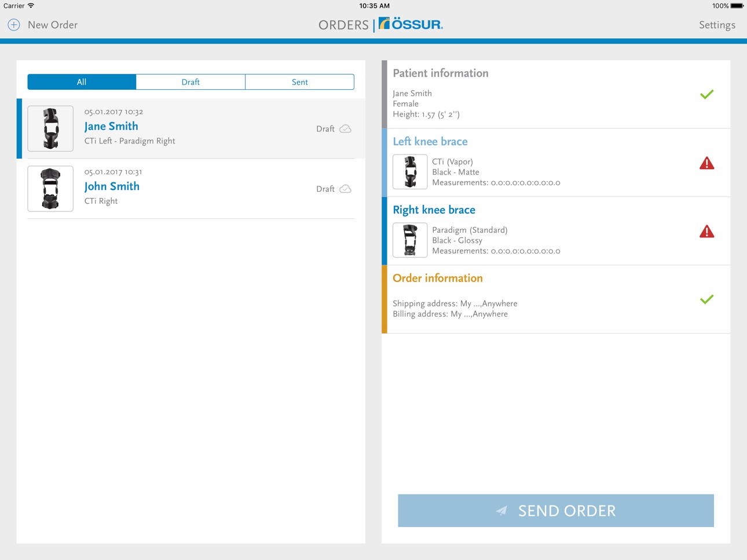
Task: Click the "Height: 1.57 (5' 2'')" text
Action: tap(426, 114)
